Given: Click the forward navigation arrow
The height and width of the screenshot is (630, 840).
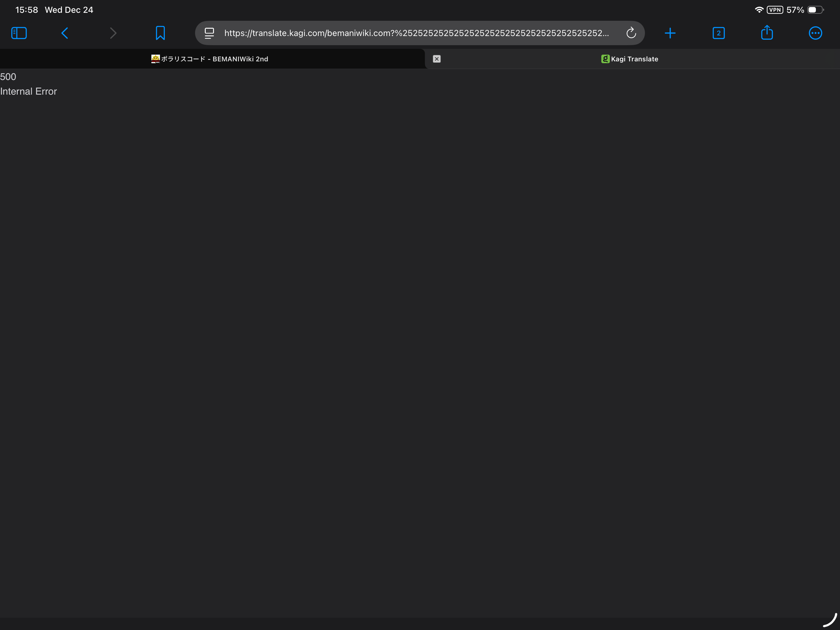Looking at the screenshot, I should [x=113, y=33].
